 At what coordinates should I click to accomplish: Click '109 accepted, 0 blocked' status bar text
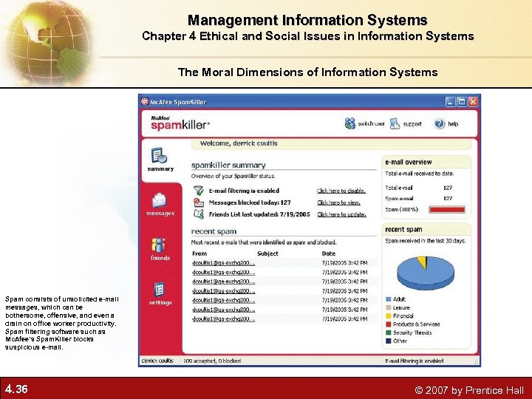(212, 361)
